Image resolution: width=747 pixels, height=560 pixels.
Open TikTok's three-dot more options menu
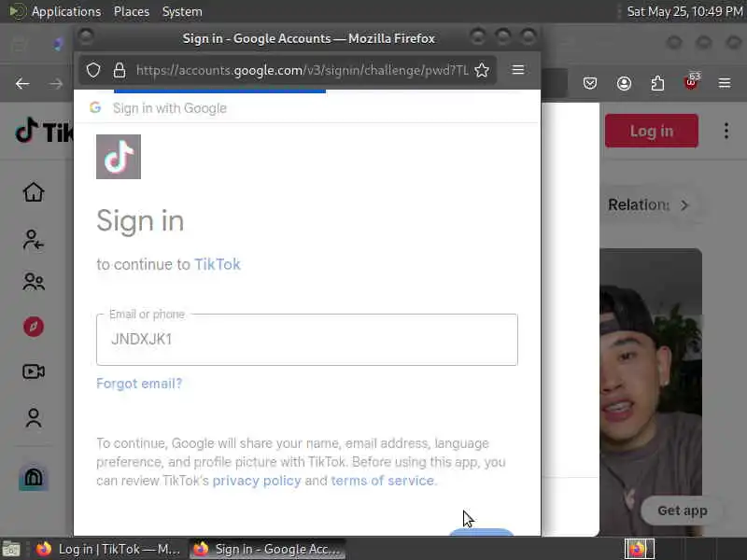[x=726, y=131]
